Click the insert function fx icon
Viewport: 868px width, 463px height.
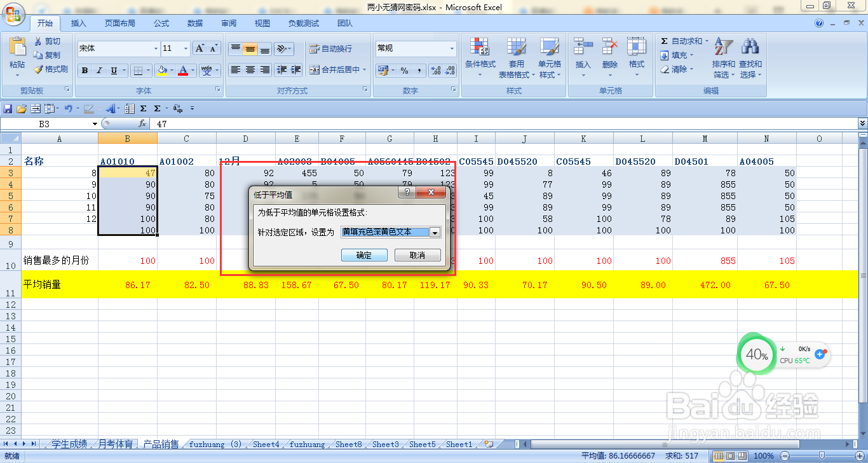pos(142,124)
